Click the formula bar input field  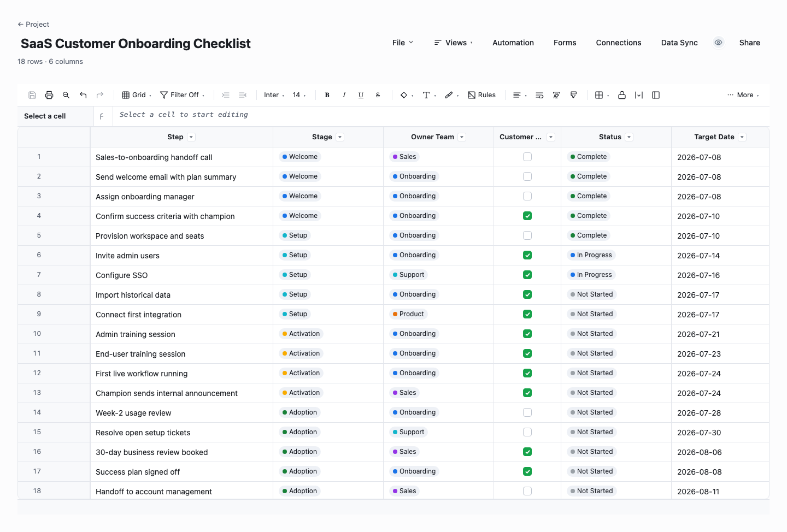coord(441,116)
